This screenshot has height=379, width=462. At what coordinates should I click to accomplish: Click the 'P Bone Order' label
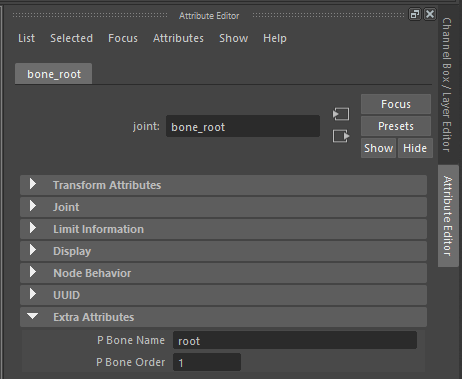(x=131, y=362)
